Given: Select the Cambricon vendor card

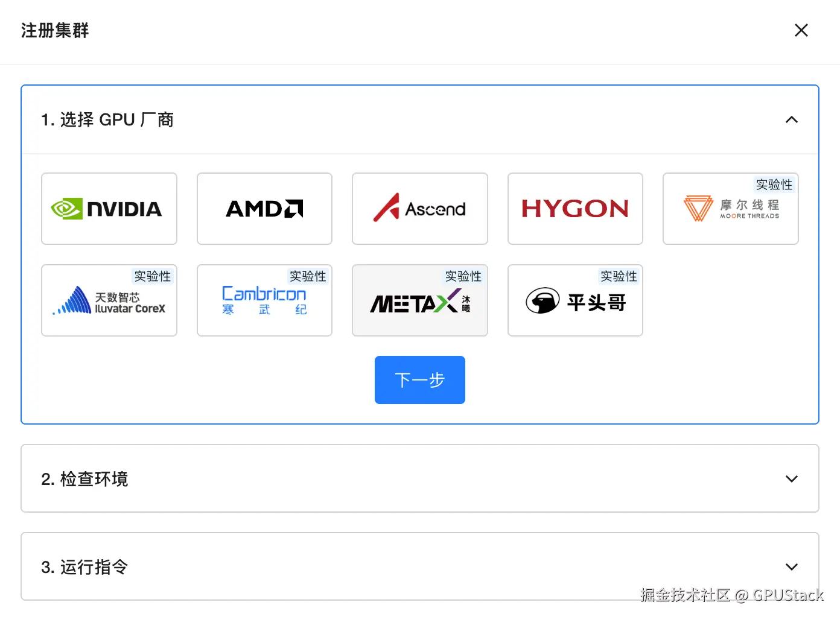Looking at the screenshot, I should pos(264,300).
